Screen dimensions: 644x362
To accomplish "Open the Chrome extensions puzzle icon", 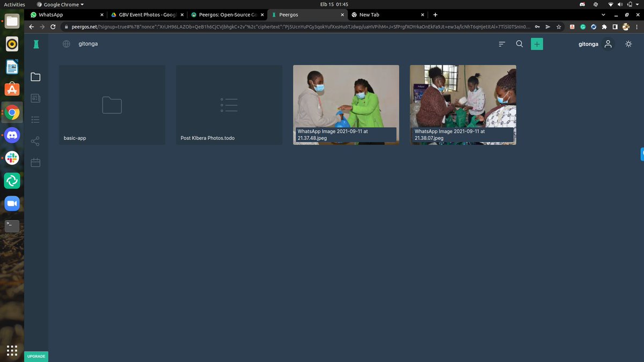I will pyautogui.click(x=604, y=26).
